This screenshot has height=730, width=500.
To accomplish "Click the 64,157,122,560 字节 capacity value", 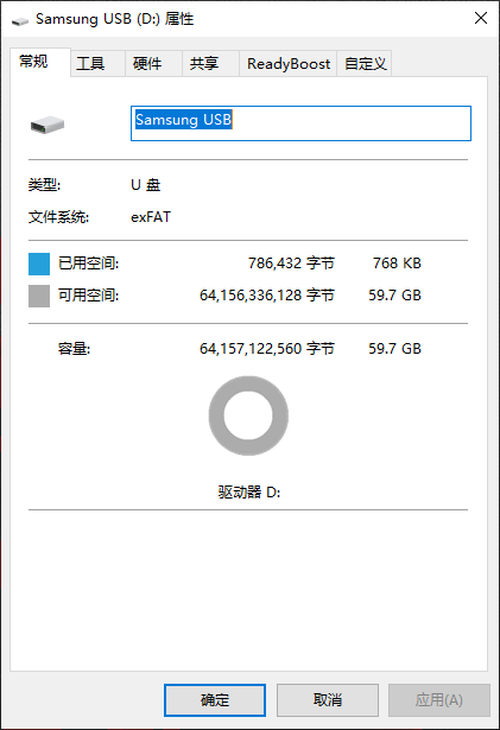I will (267, 349).
